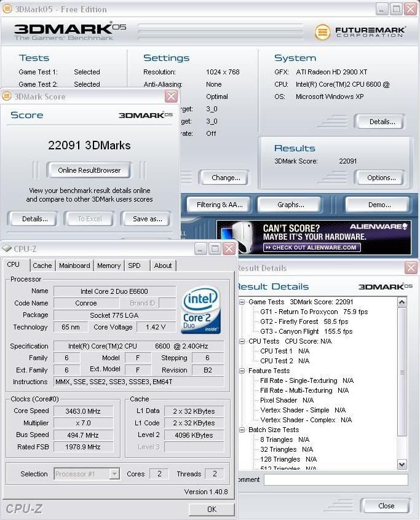This screenshot has height=520, width=420.
Task: Click the Intel Core 2 Duo E6600 name field
Action: [114, 291]
